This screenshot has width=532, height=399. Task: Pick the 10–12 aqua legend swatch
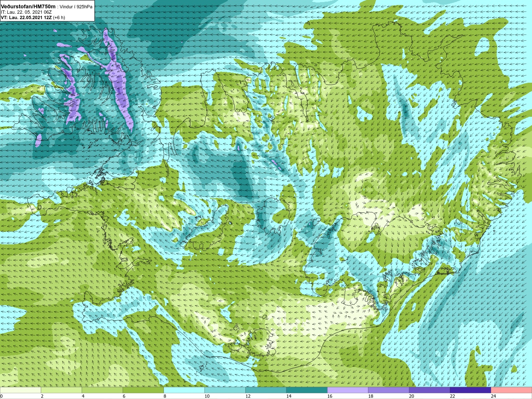(225, 390)
